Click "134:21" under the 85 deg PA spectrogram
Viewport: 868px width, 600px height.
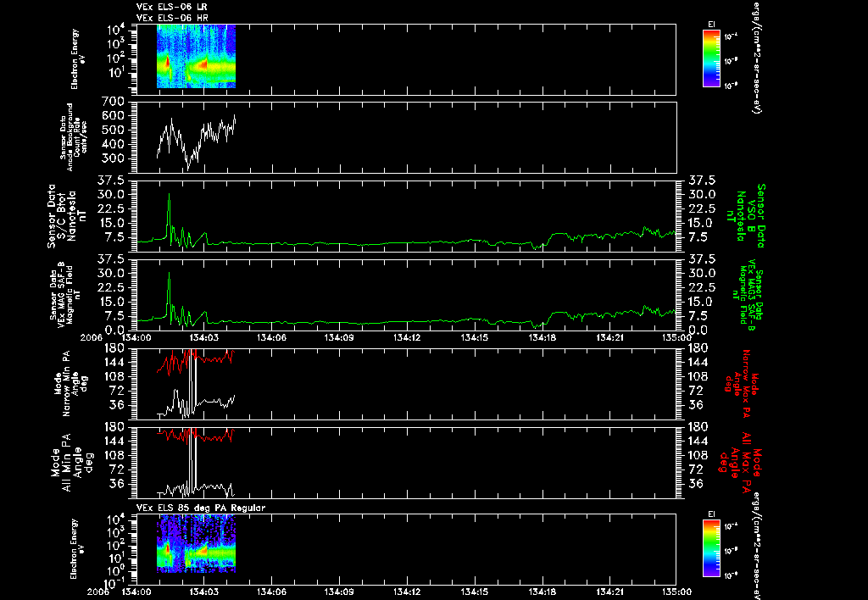coord(610,592)
